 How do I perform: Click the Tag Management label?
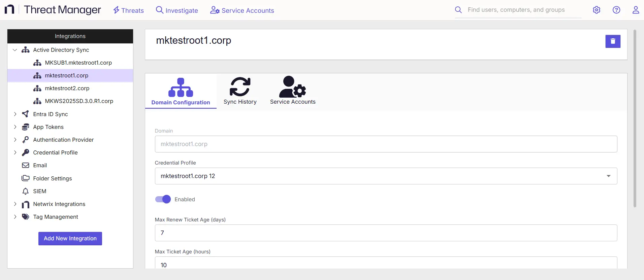coord(56,217)
